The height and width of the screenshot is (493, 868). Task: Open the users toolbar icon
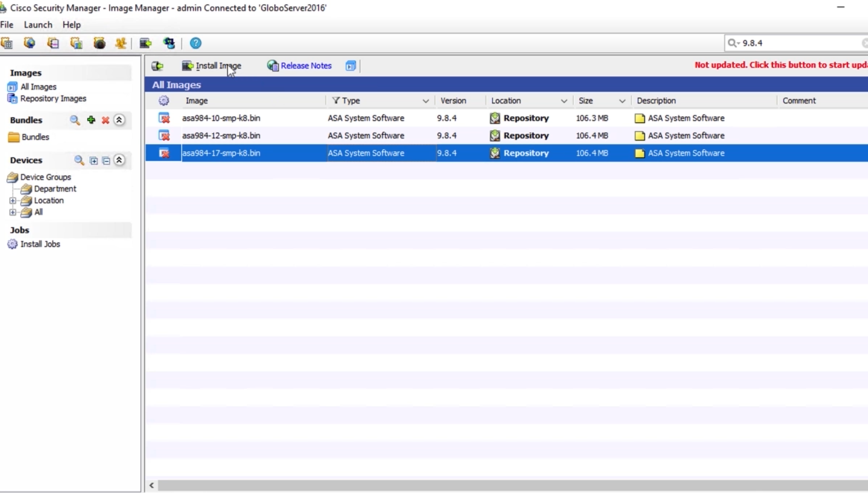(121, 43)
